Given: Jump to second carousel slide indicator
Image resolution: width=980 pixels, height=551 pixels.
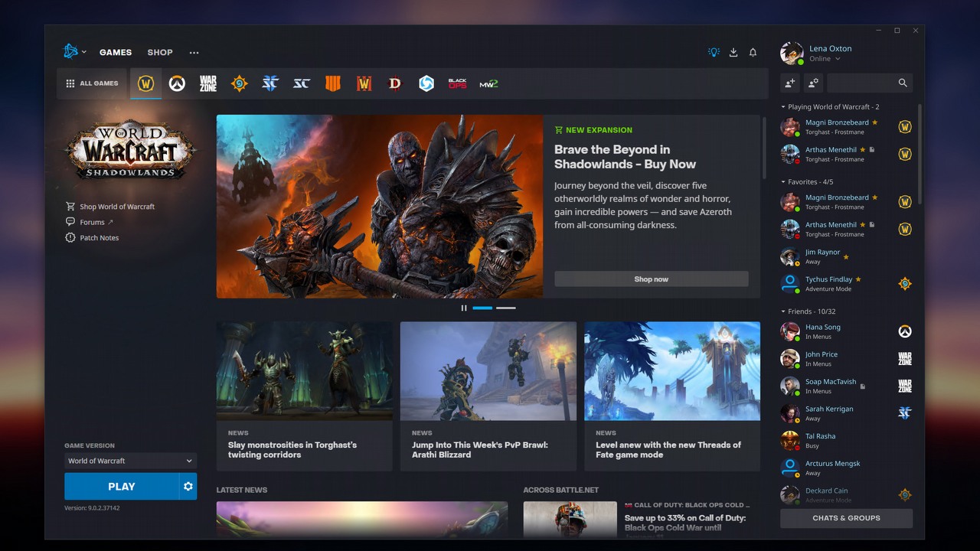Looking at the screenshot, I should [x=505, y=308].
